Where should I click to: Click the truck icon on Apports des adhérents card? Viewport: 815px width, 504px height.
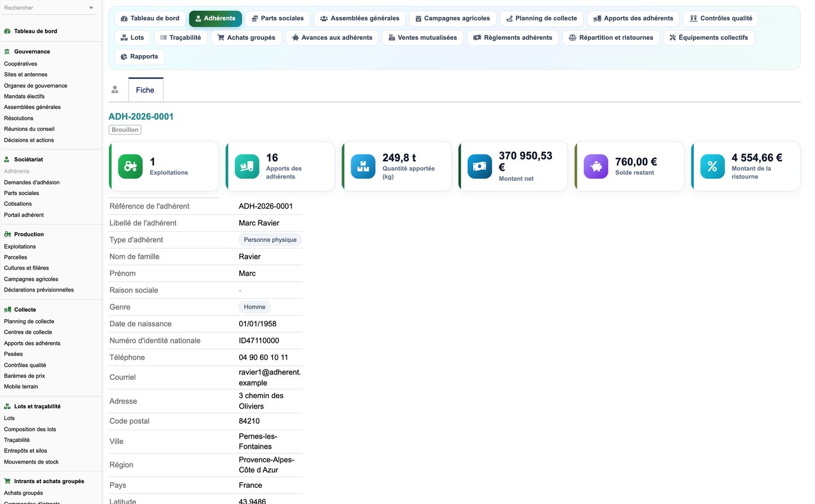[247, 166]
